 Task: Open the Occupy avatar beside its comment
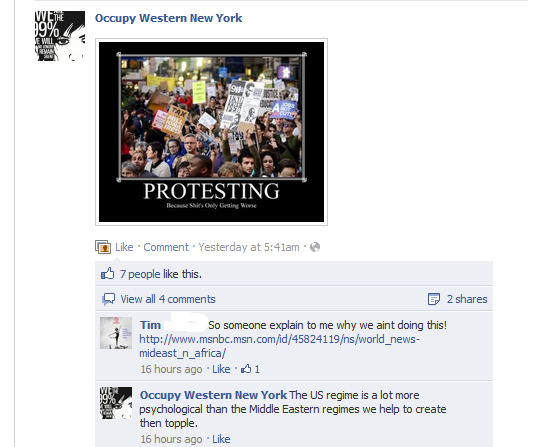click(x=116, y=403)
